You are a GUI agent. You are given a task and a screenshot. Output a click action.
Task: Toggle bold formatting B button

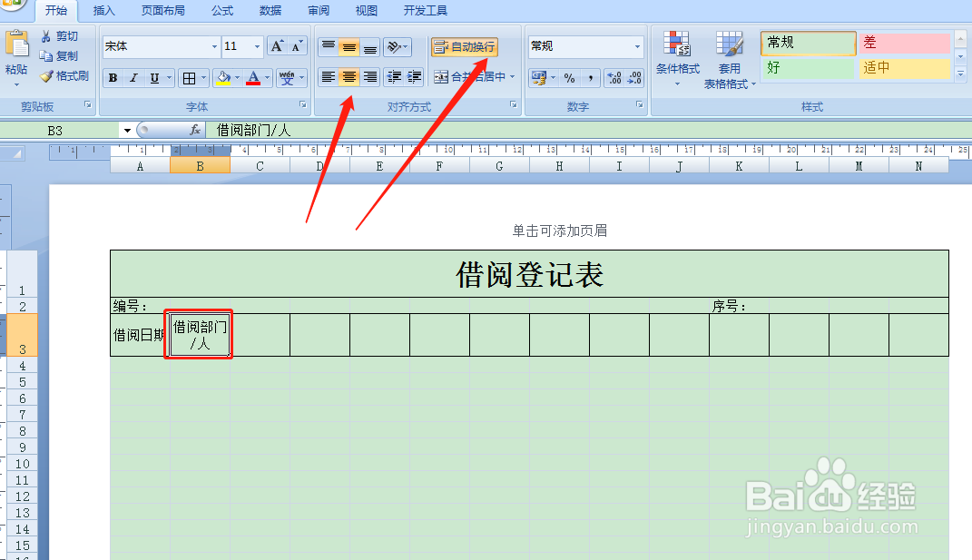click(x=113, y=78)
